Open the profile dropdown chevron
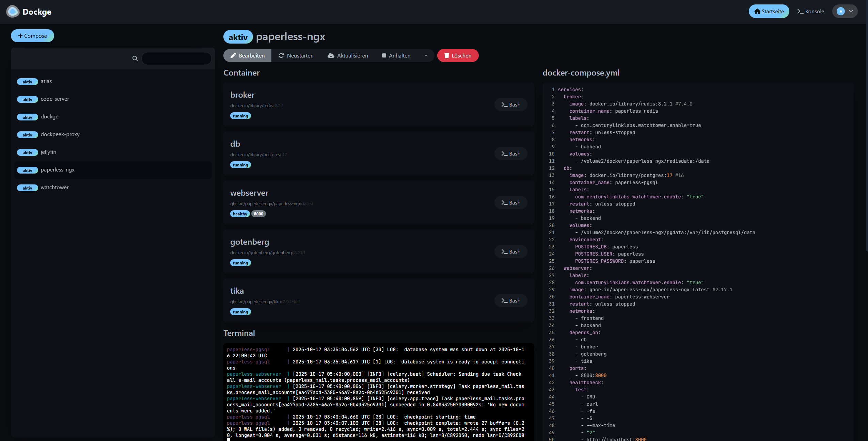 (x=851, y=12)
